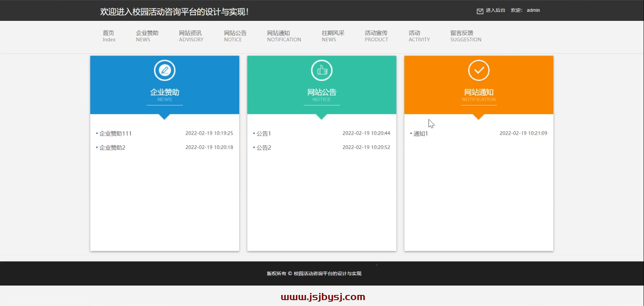Open the 活动 ACTIVITY menu item
This screenshot has width=644, height=306.
point(419,36)
